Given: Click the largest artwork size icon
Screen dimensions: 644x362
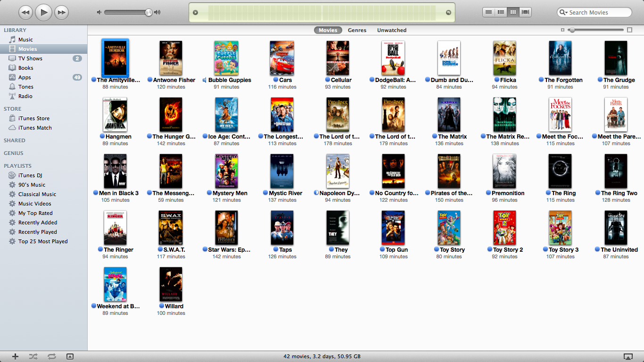Looking at the screenshot, I should [629, 30].
